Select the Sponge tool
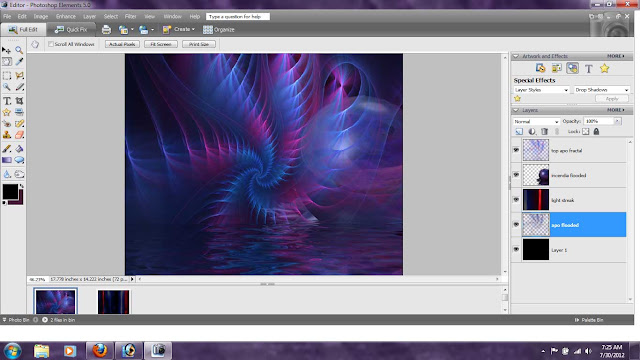640x360 pixels. click(19, 174)
